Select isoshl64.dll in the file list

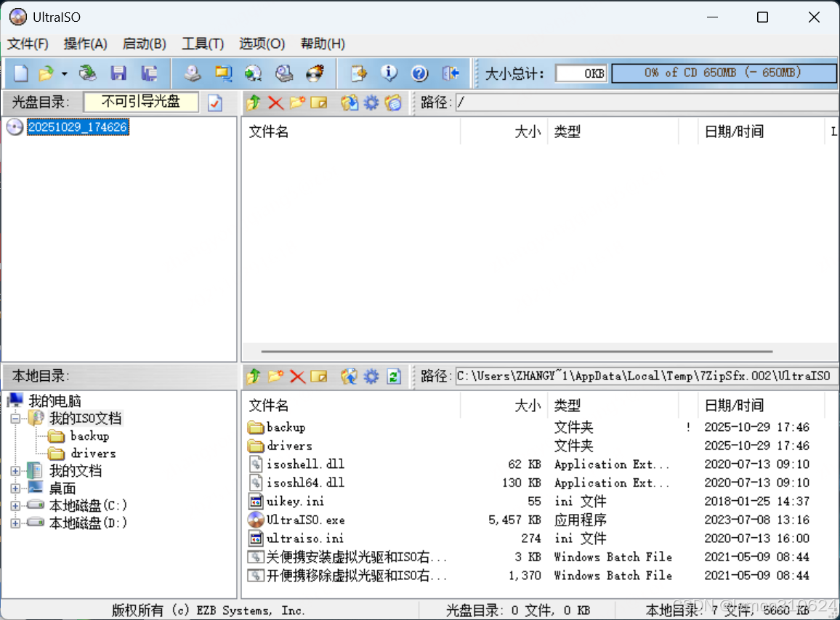coord(305,483)
